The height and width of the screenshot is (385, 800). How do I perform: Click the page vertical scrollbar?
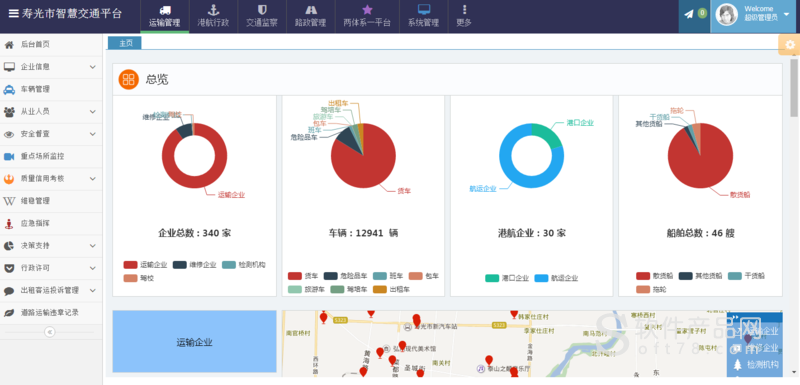click(x=794, y=88)
